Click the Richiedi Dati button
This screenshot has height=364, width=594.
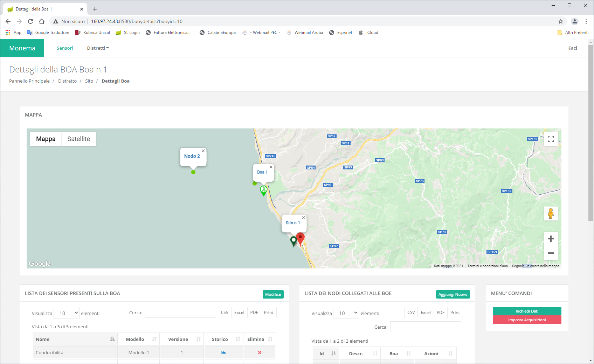527,311
